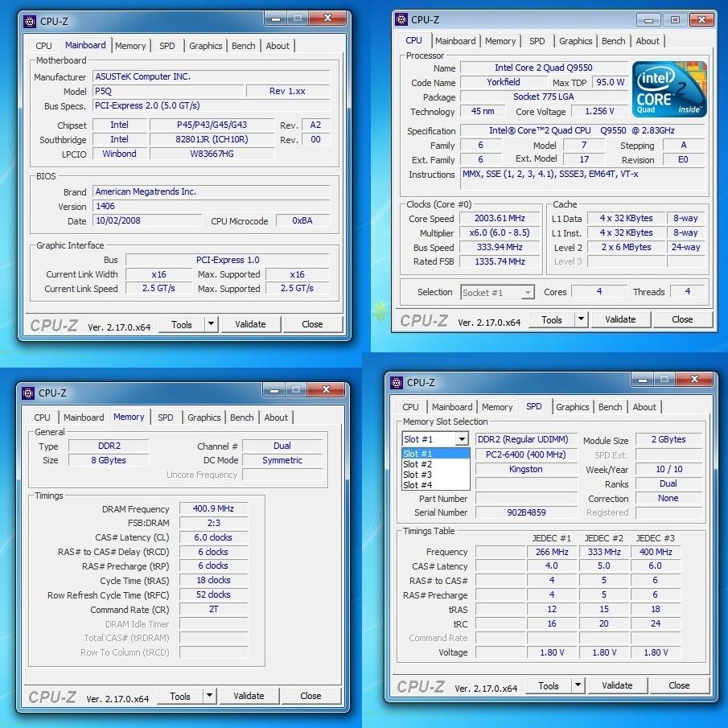Click Validate button in Mainboard window
This screenshot has width=728, height=728.
(x=251, y=324)
